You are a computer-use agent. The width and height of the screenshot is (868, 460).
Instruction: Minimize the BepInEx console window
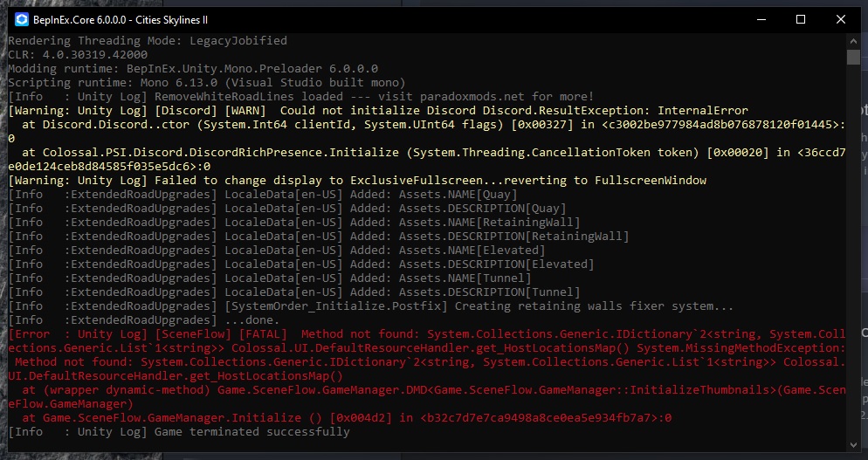pos(761,19)
